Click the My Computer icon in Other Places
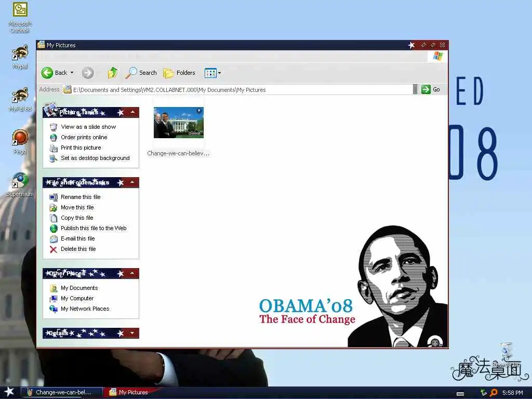The image size is (532, 399). [x=54, y=299]
